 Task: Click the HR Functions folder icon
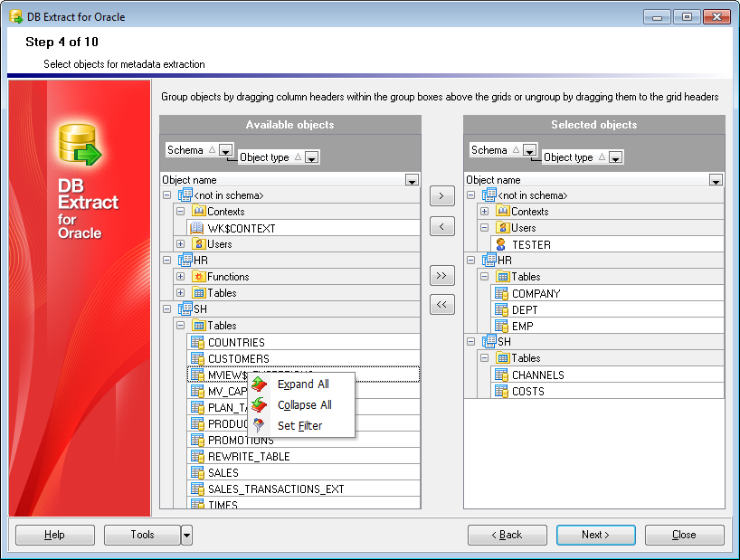coord(199,277)
